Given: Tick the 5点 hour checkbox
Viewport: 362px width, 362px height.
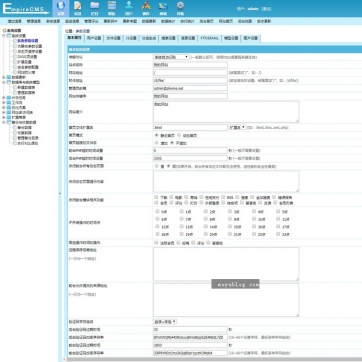Looking at the screenshot, I should click(x=278, y=211).
